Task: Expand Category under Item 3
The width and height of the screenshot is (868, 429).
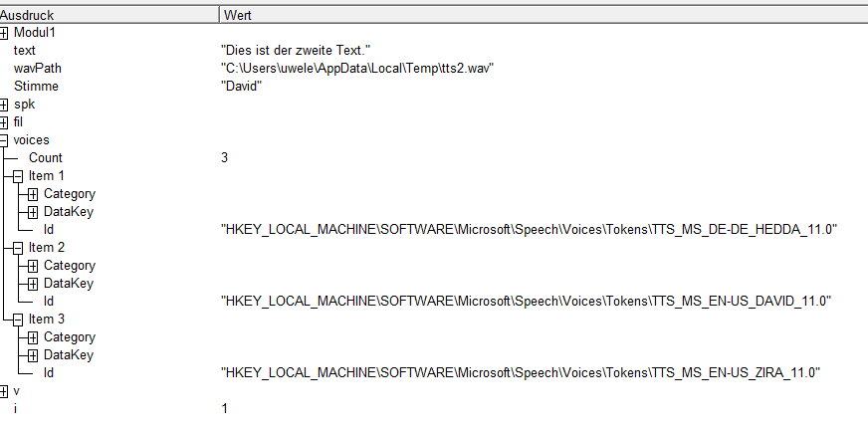Action: (33, 337)
